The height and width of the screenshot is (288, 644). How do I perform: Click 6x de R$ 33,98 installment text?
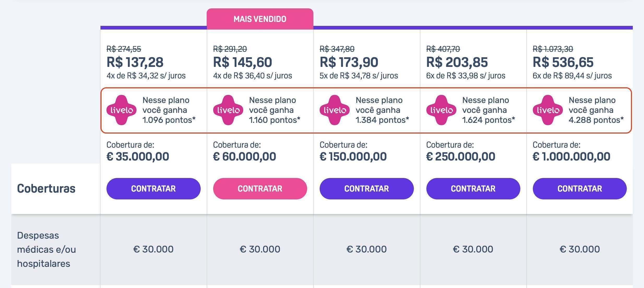(x=466, y=76)
